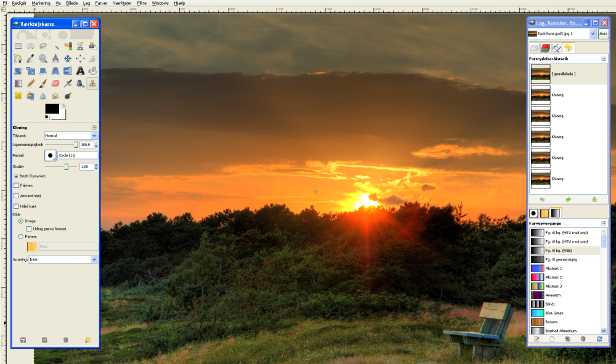Open the Filtre menu
The image size is (616, 364).
click(142, 3)
